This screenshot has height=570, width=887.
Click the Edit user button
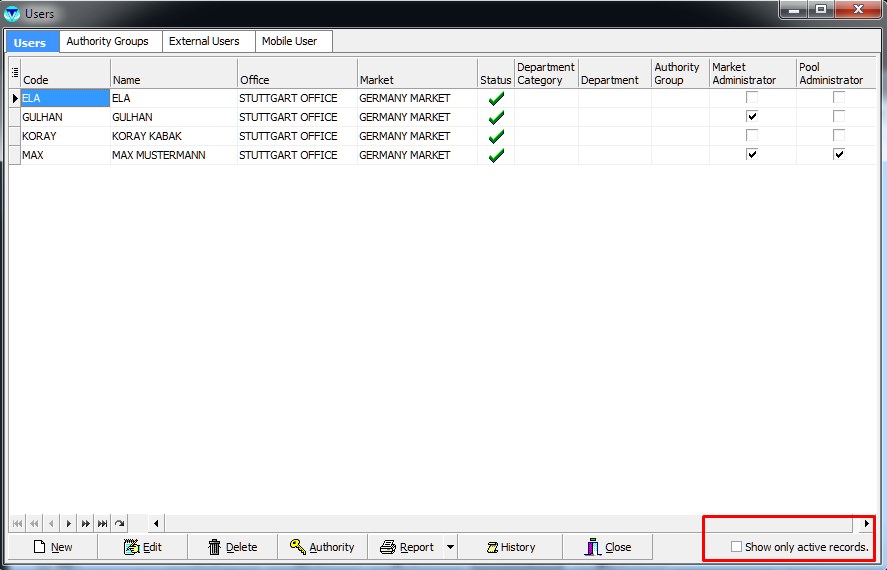(142, 547)
